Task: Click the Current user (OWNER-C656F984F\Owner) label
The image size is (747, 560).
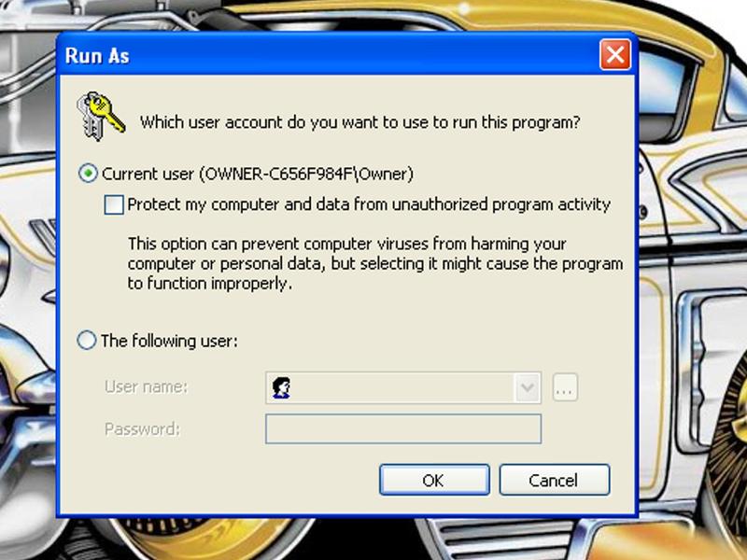Action: tap(258, 174)
